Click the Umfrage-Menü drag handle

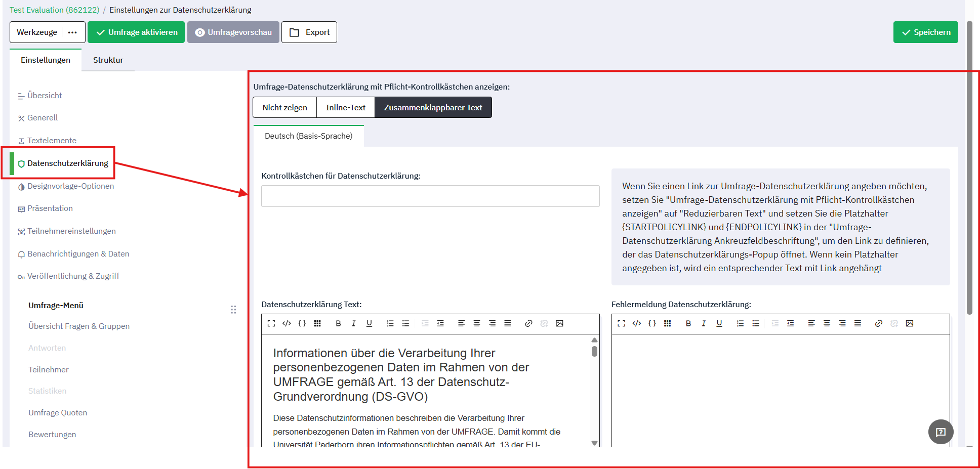coord(233,309)
